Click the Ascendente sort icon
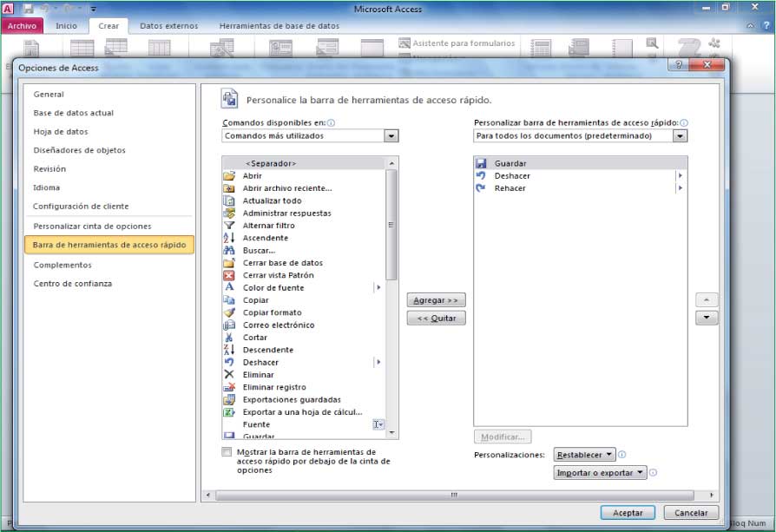This screenshot has width=776, height=532. [228, 238]
